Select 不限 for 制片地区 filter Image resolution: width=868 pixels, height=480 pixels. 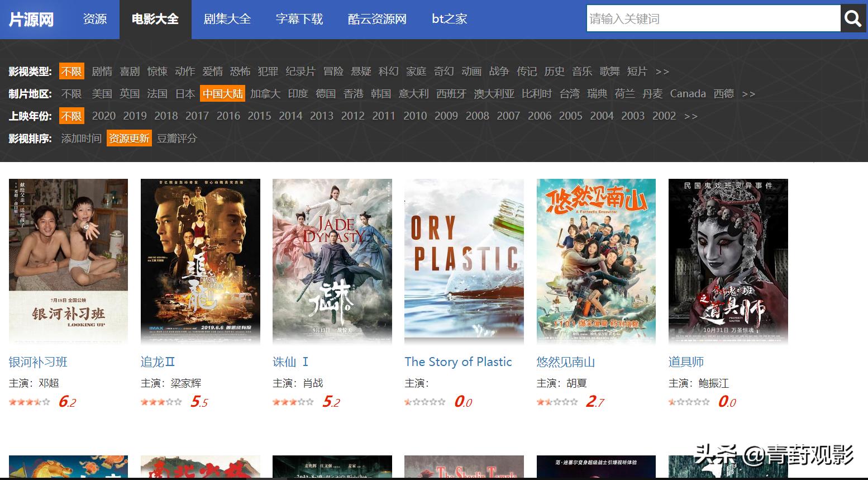pyautogui.click(x=71, y=94)
